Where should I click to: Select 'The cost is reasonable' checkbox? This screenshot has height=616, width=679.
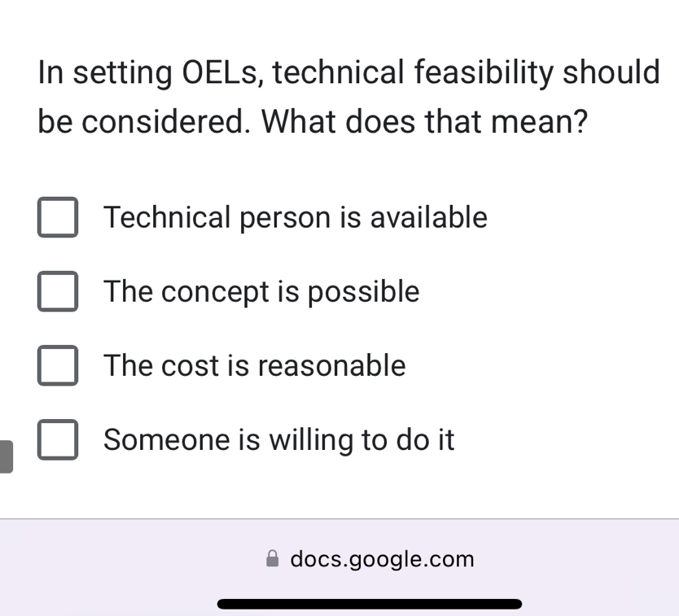click(58, 365)
